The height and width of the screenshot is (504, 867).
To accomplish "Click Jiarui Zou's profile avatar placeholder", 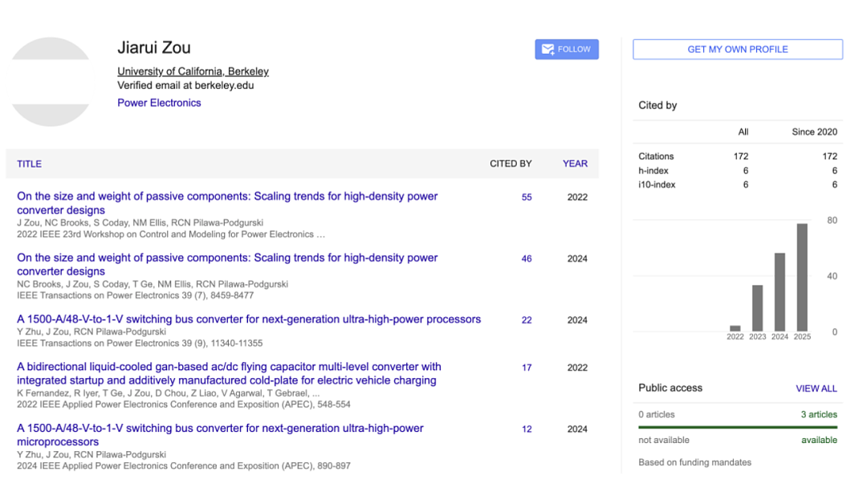I will pos(51,82).
